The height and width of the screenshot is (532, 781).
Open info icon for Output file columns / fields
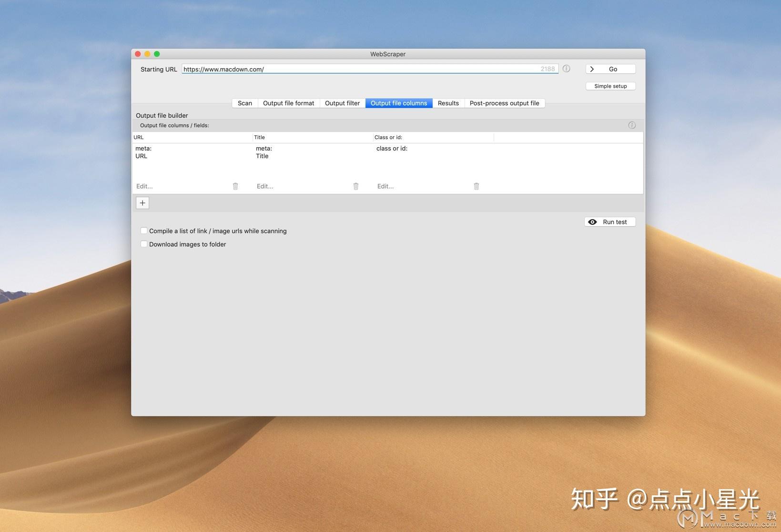[x=632, y=125]
